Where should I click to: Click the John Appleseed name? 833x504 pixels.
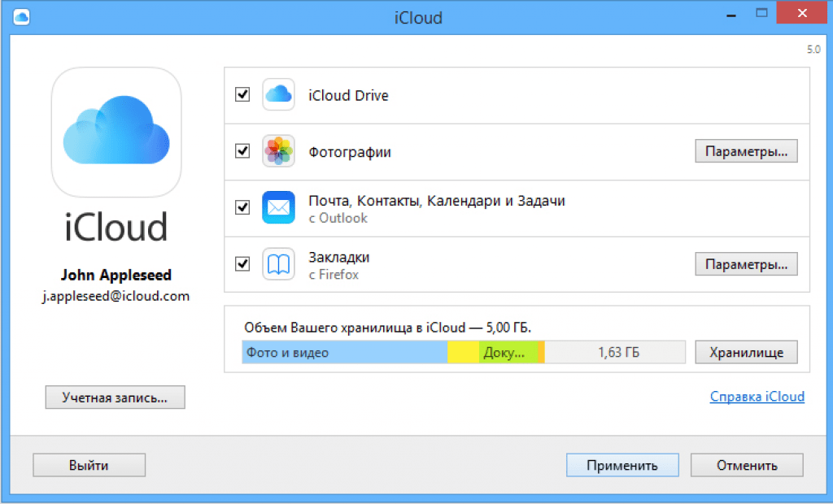pos(116,275)
